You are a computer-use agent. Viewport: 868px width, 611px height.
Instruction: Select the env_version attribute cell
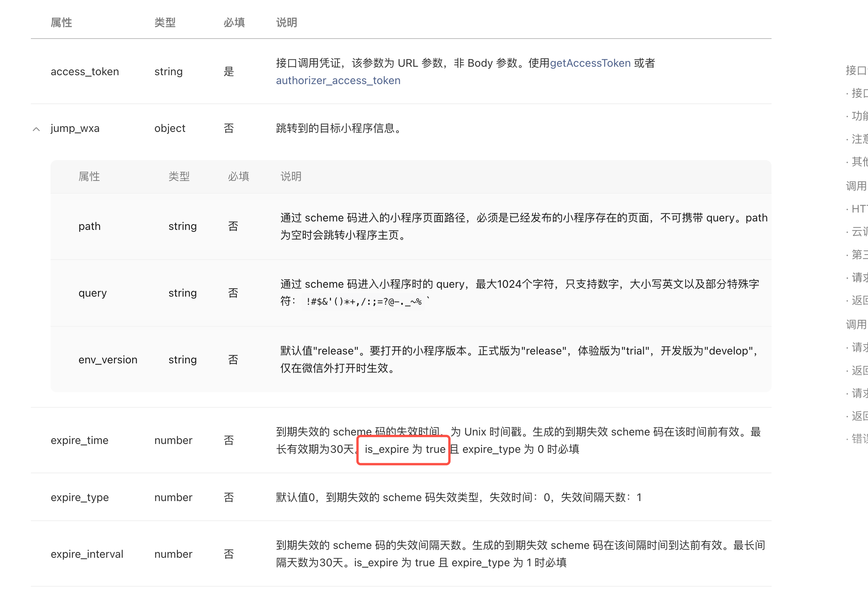[108, 360]
